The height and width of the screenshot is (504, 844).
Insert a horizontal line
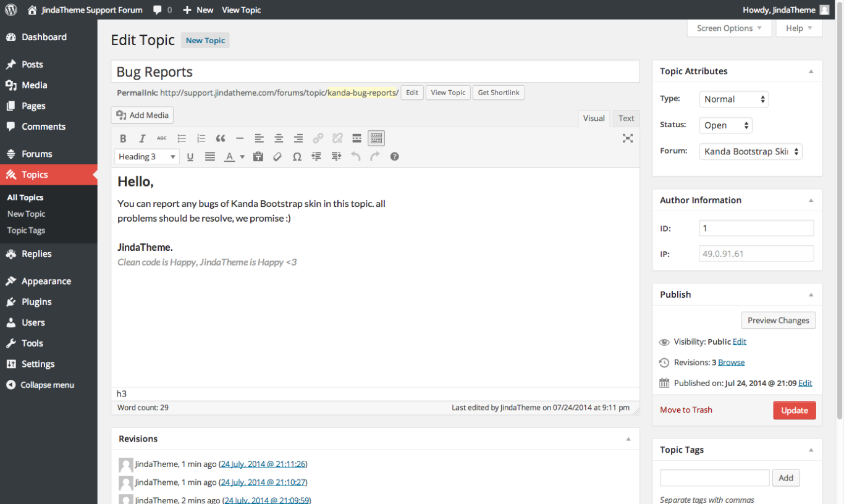(240, 138)
